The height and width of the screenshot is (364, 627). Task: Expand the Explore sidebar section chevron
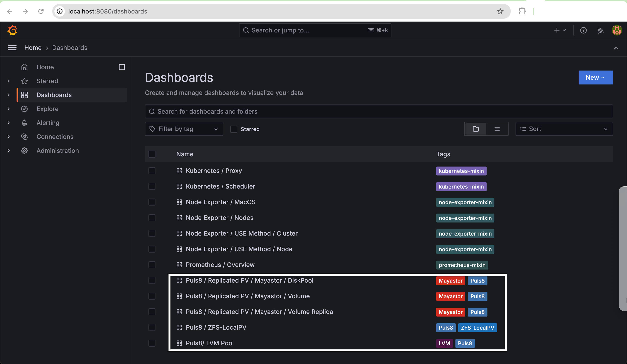click(x=9, y=109)
